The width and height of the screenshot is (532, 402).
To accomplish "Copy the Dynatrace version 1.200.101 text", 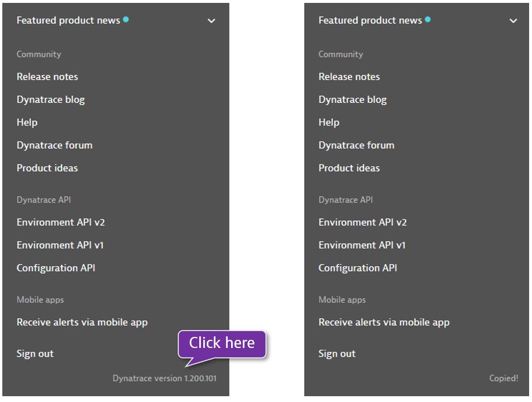I will (x=164, y=379).
